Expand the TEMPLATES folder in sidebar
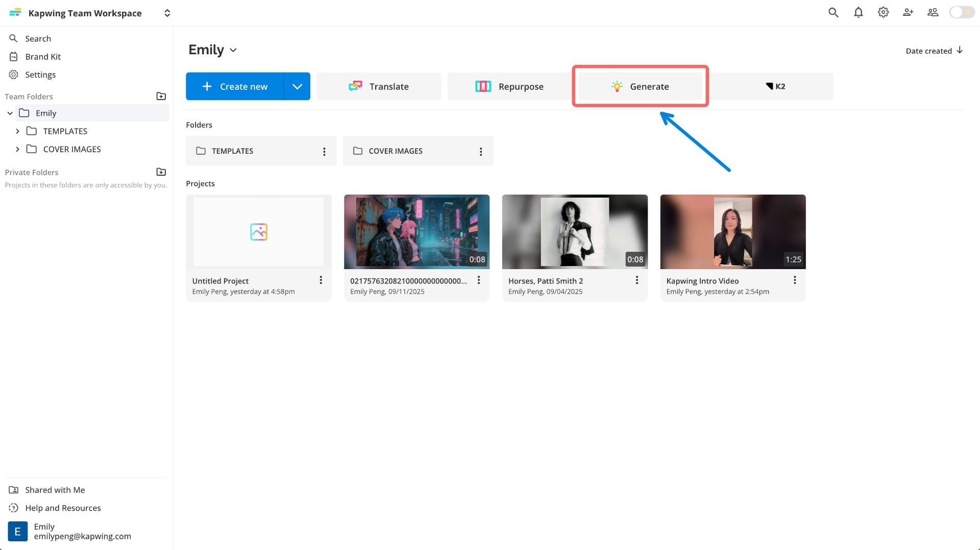 (18, 131)
